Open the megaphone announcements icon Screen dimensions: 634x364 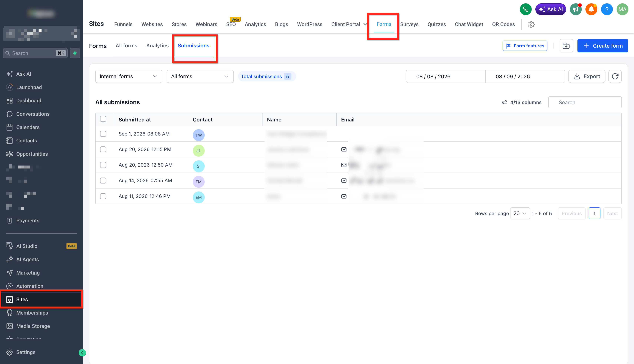[575, 9]
